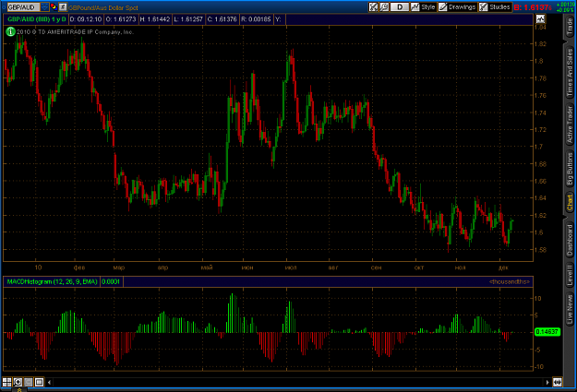The image size is (577, 392).
Task: Open the Drawings menu
Action: coord(457,7)
